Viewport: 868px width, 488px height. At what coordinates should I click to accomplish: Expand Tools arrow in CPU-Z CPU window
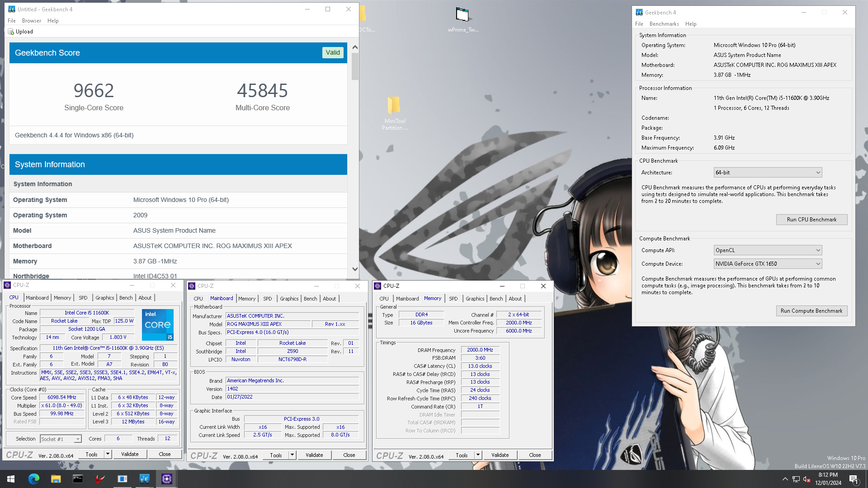(108, 454)
